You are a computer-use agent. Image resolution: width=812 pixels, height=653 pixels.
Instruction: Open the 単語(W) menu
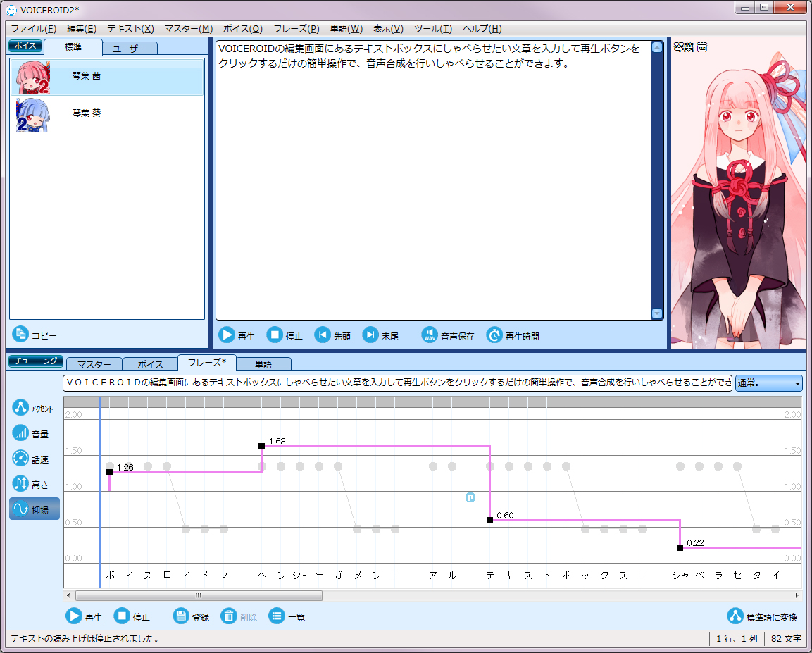pyautogui.click(x=346, y=29)
